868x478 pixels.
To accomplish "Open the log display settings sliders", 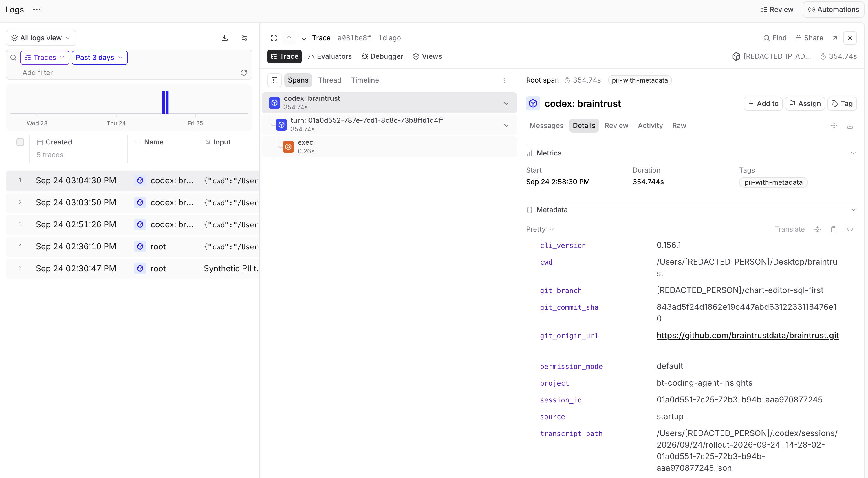I will [x=244, y=38].
